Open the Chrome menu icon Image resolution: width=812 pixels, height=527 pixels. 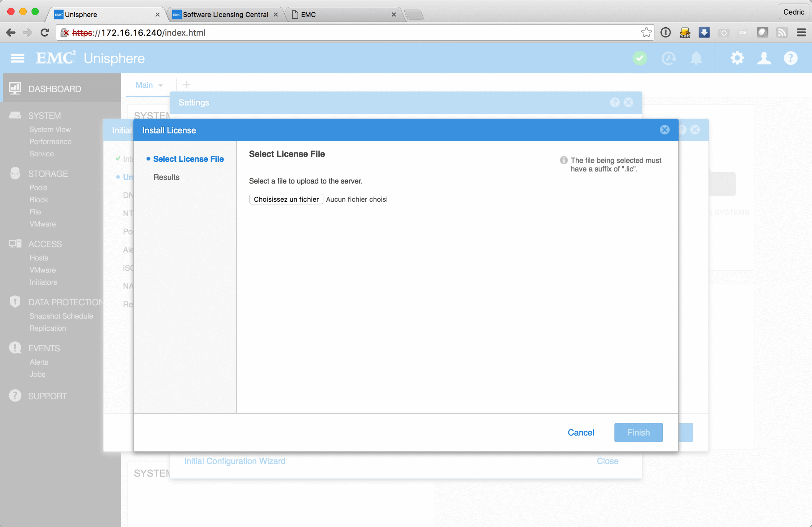pyautogui.click(x=801, y=32)
